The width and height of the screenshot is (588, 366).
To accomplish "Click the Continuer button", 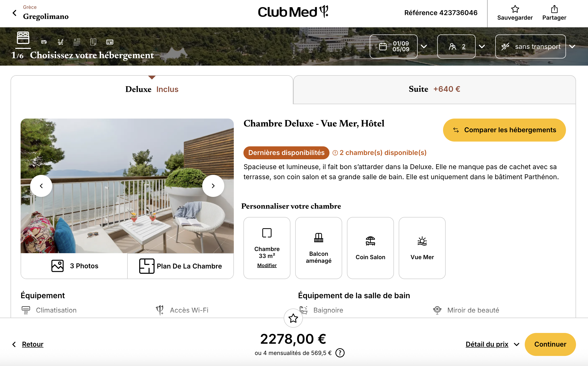I will tap(550, 344).
